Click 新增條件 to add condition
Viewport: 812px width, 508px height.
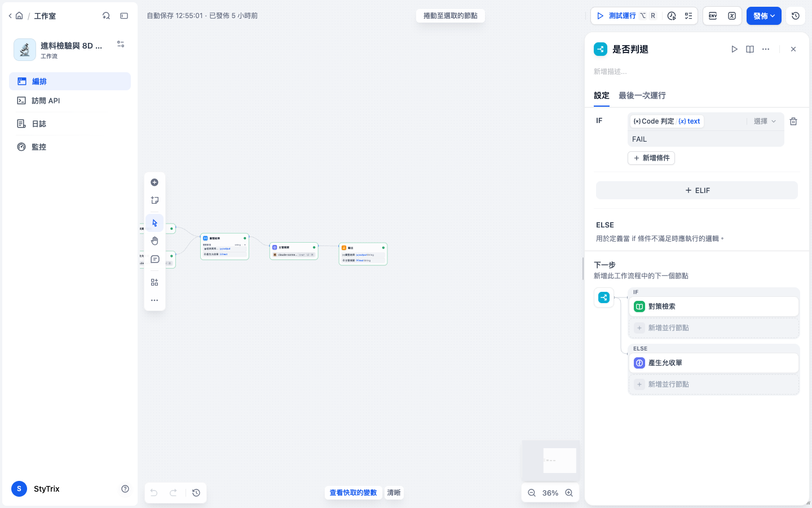651,158
